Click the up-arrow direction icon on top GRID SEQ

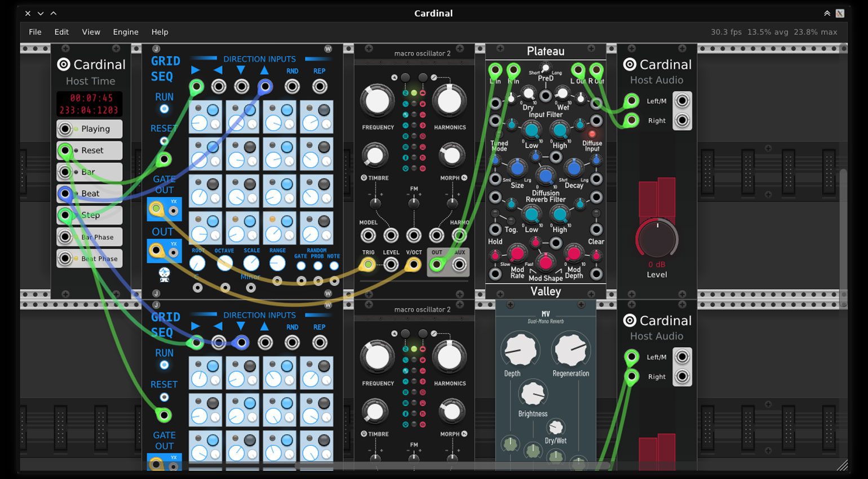tap(265, 69)
